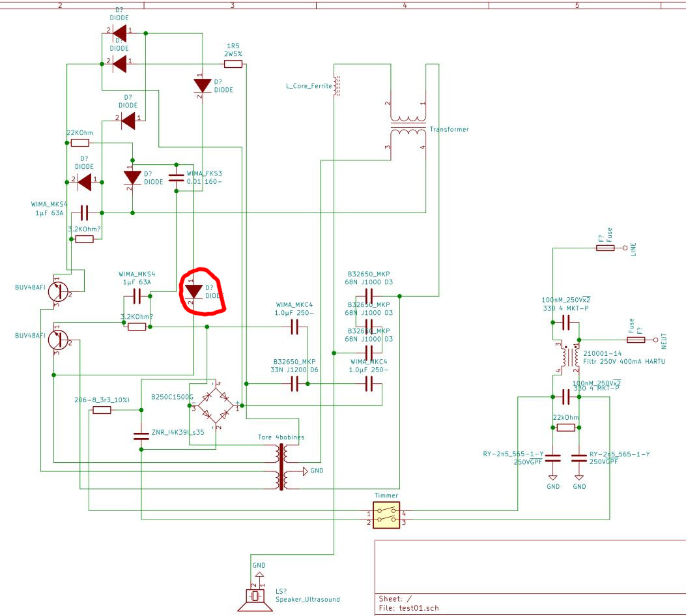Select the Timmer switch symbol
The height and width of the screenshot is (616, 686).
click(386, 515)
